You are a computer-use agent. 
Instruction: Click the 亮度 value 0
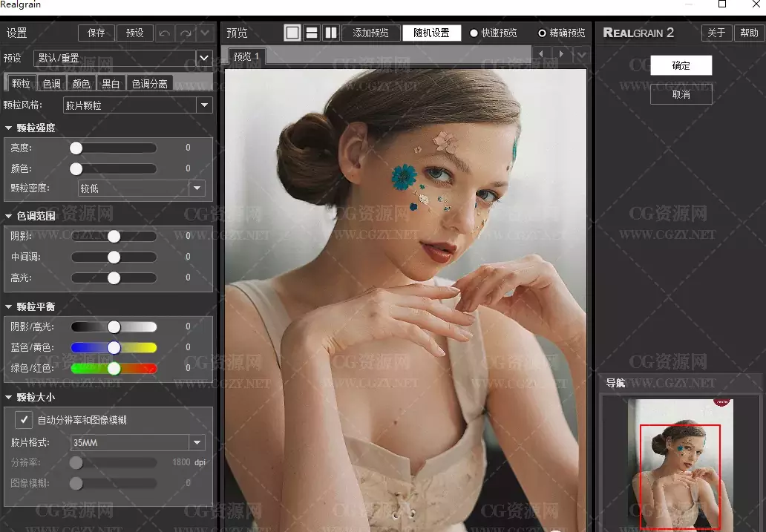188,148
